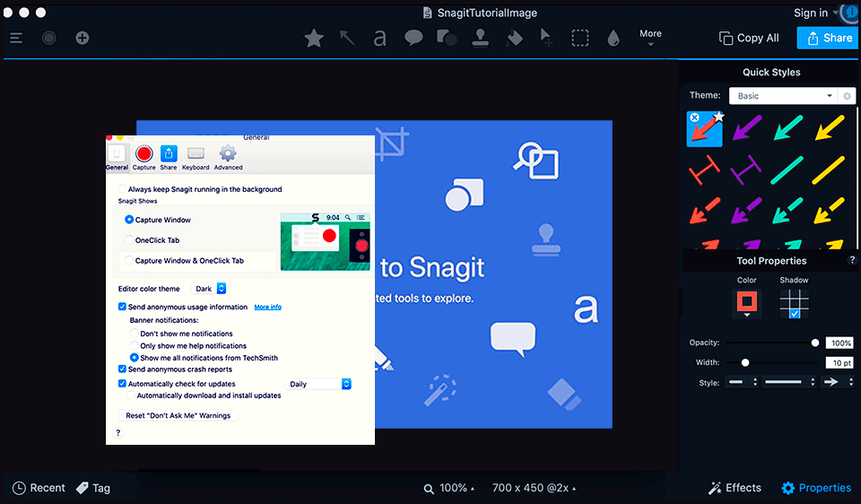This screenshot has height=504, width=861.
Task: Select the Arrow tool in toolbar
Action: pos(346,38)
